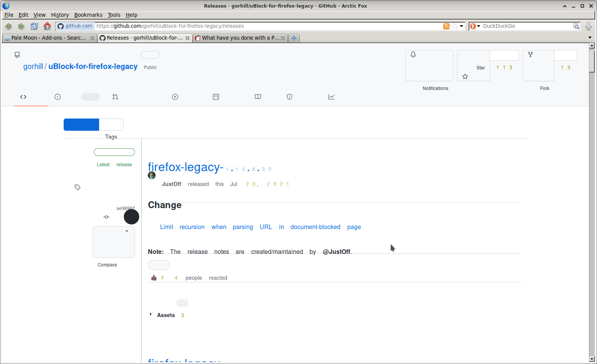Click the github.com site identity button

coord(75,26)
